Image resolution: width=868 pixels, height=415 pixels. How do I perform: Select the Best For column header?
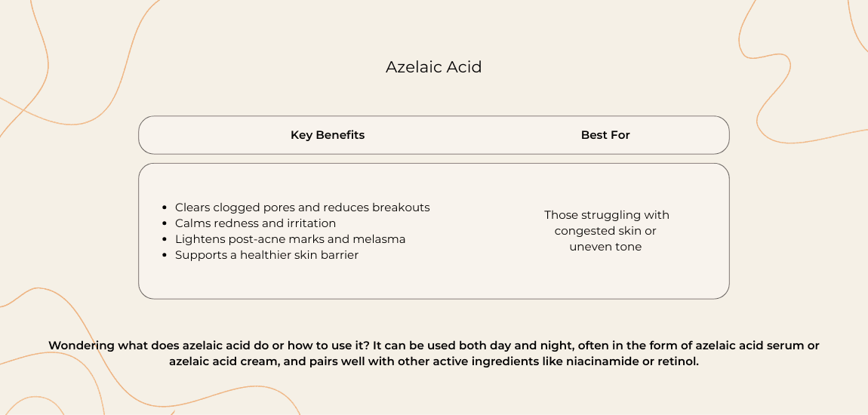coord(605,135)
